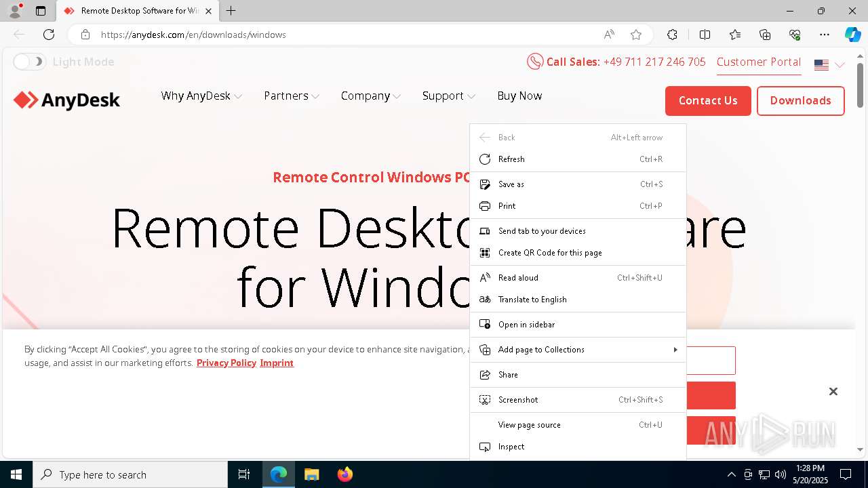
Task: Add this page to favorites star
Action: point(636,35)
